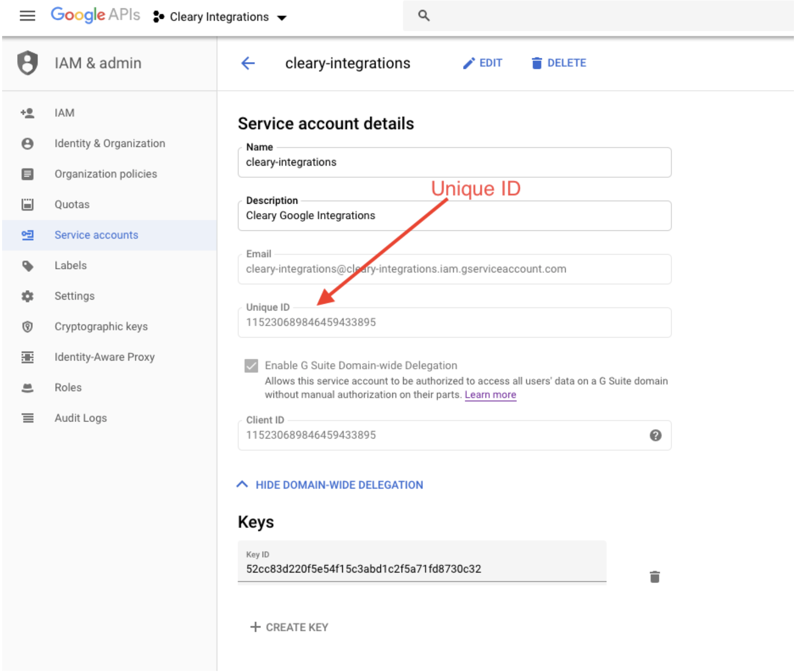Open Identity & Organization
This screenshot has width=796, height=672.
110,144
